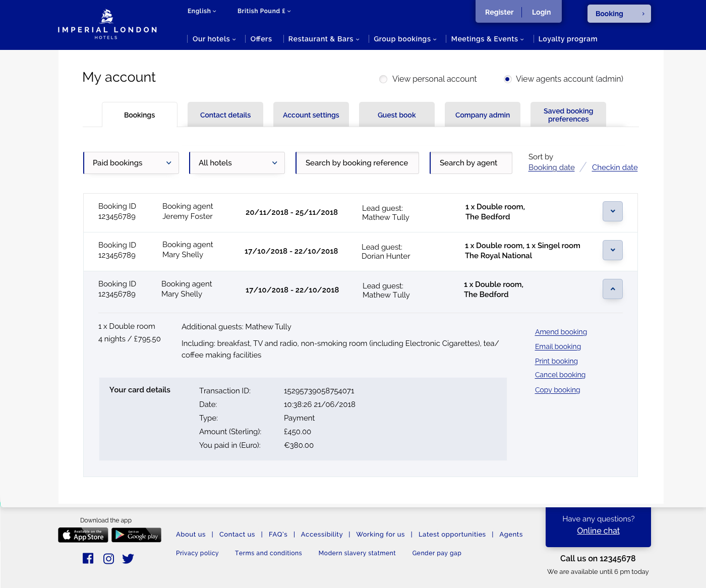706x588 pixels.
Task: Click the Imperial London Hotels logo
Action: tap(107, 24)
